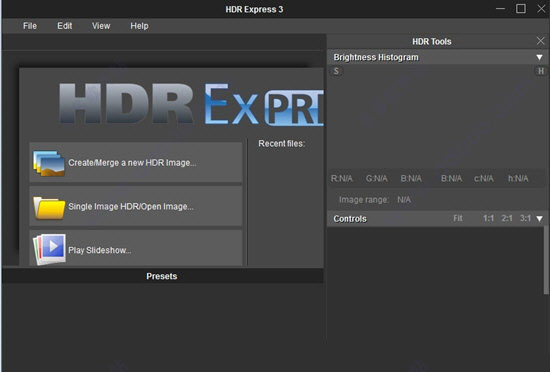Click the G:N/A readout
This screenshot has height=386, width=550.
376,179
